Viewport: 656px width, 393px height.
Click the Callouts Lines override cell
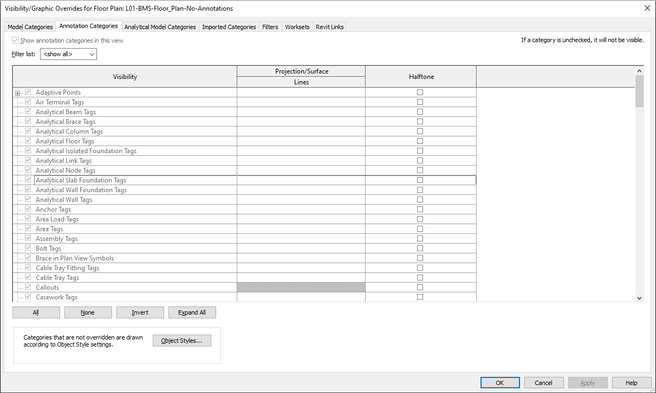301,287
